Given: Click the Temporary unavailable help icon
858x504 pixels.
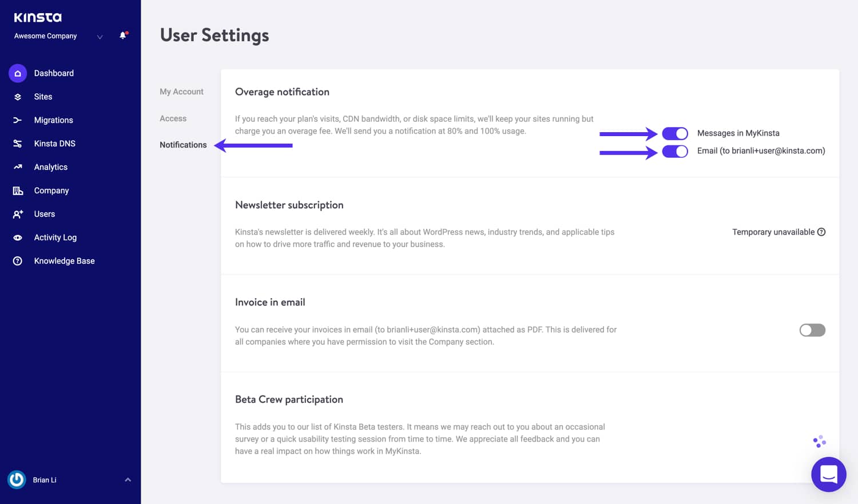Looking at the screenshot, I should [x=821, y=232].
